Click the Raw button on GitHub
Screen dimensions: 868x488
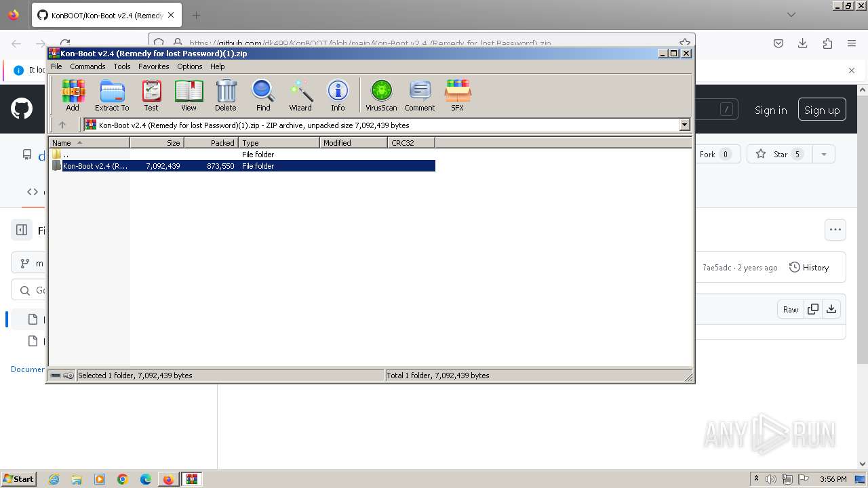[x=791, y=309]
